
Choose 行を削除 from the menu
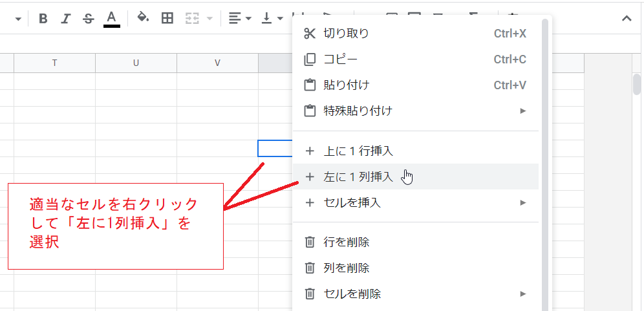click(x=416, y=242)
